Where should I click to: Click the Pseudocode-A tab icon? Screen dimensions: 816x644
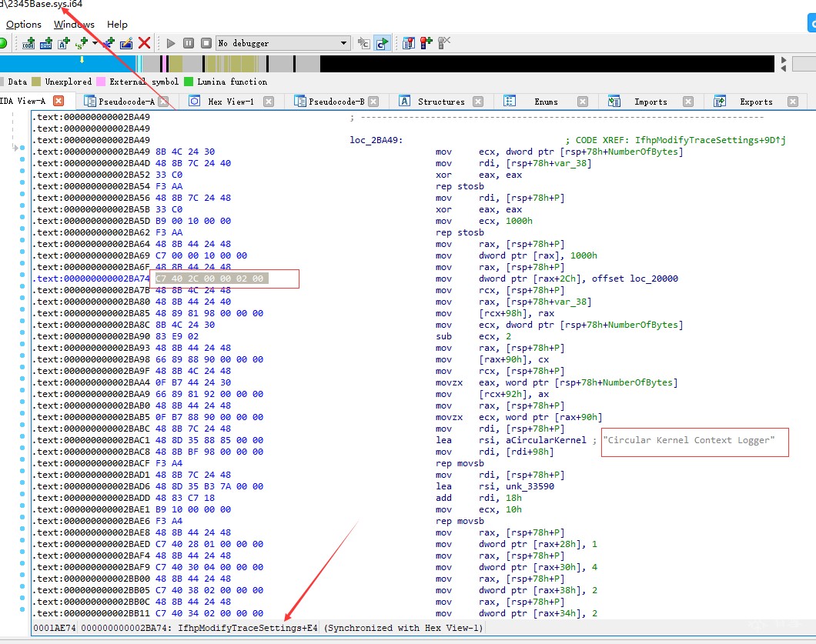click(90, 101)
